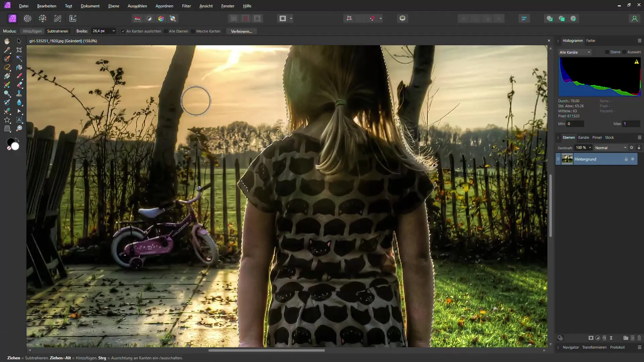Check the Auswahl histogram checkbox
The width and height of the screenshot is (644, 362).
(624, 52)
